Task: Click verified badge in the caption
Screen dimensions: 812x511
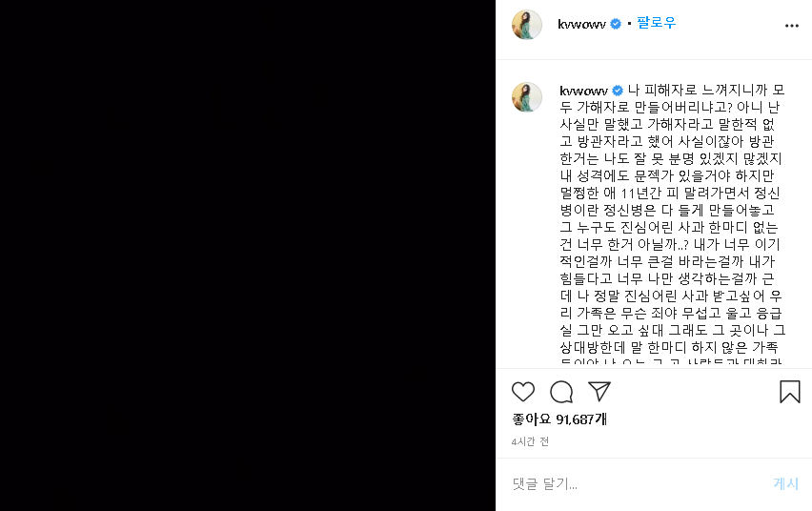Action: pyautogui.click(x=618, y=91)
